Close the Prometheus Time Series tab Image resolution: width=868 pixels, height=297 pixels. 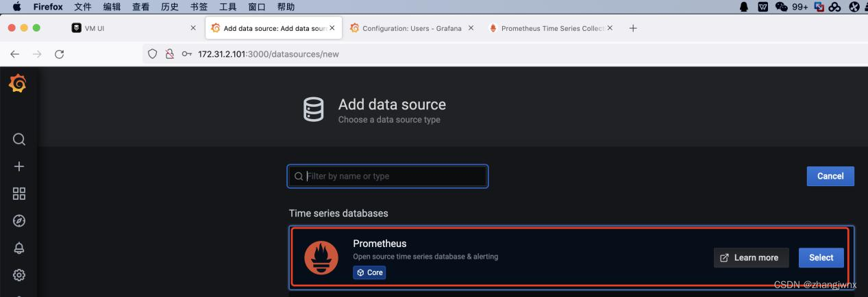coord(610,28)
